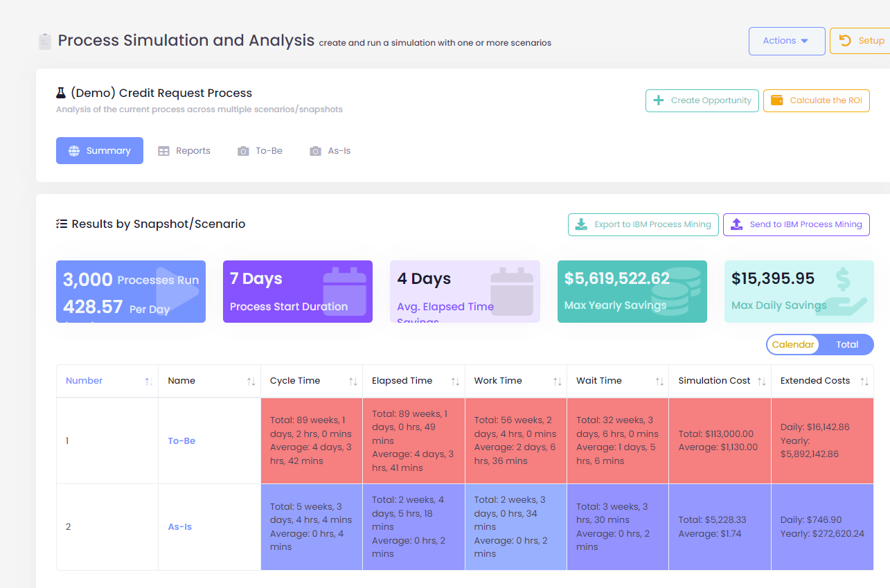Click the sort arrows in Name column

[x=251, y=381]
